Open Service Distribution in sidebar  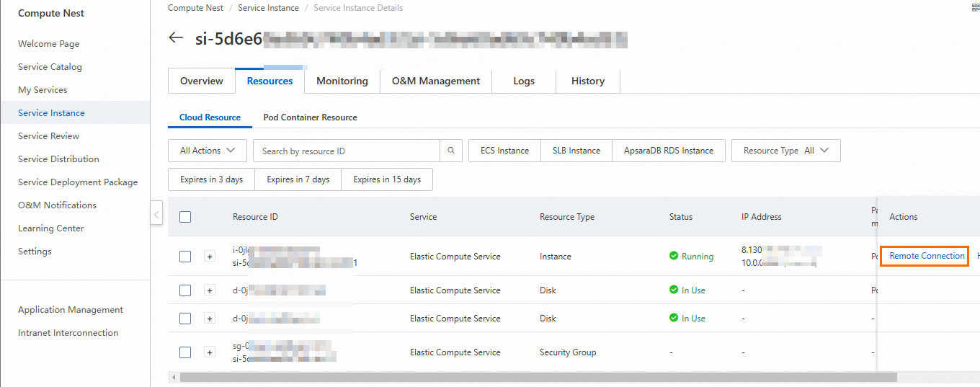[58, 159]
